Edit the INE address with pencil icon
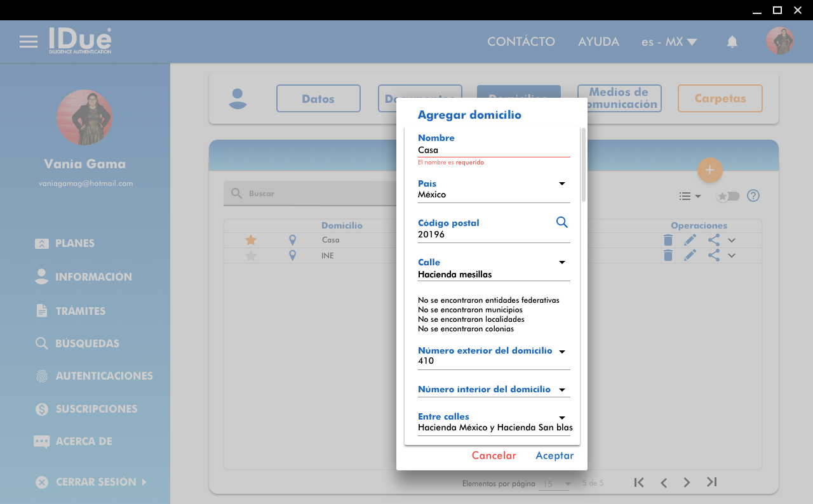813x504 pixels. (x=690, y=255)
